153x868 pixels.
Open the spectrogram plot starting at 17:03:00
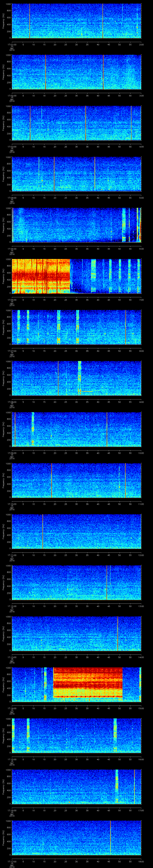pyautogui.click(x=77, y=123)
